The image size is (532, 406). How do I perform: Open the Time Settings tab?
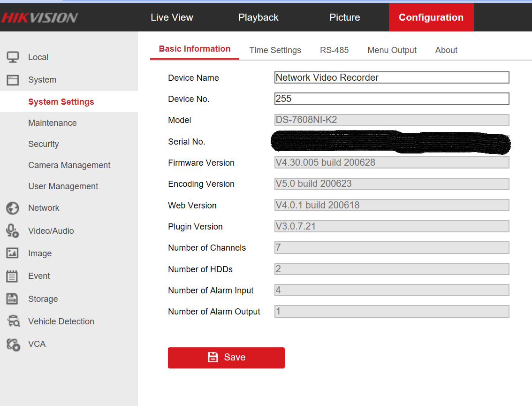click(x=275, y=50)
